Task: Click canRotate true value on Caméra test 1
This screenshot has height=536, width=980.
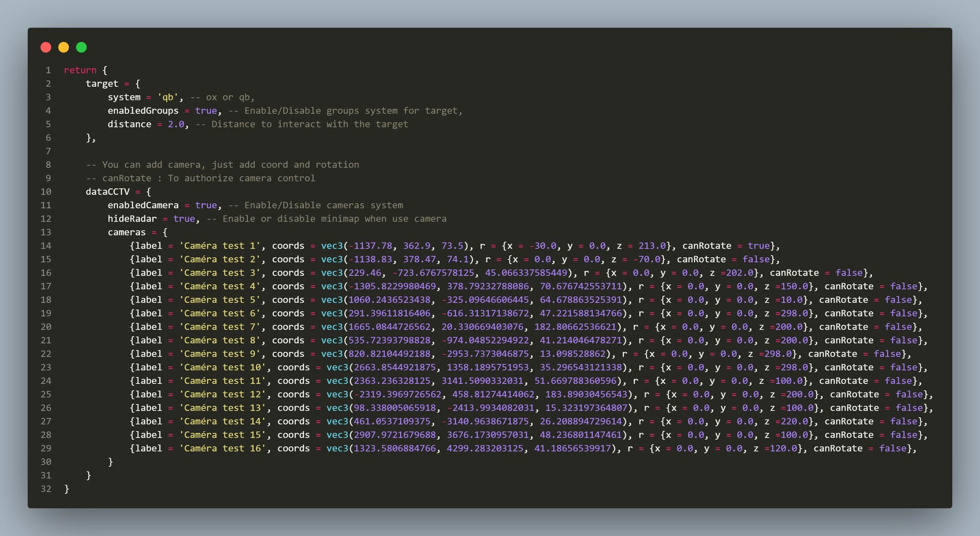Action: click(x=759, y=246)
